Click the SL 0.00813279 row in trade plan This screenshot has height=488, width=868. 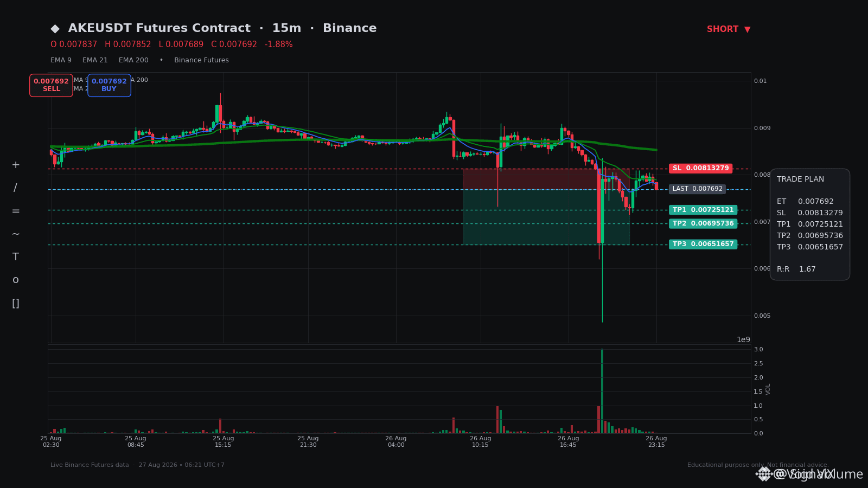point(810,213)
